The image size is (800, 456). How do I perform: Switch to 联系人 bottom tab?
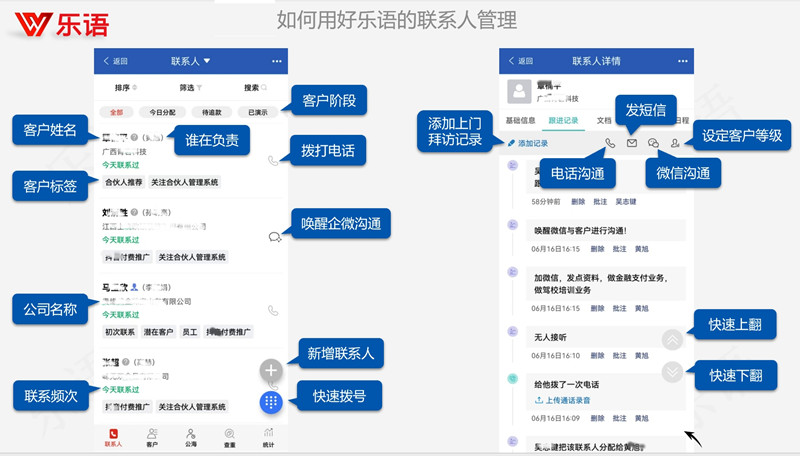pos(113,438)
